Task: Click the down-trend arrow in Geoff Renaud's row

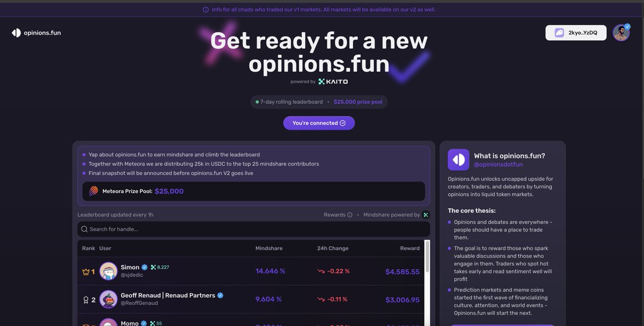Action: (x=321, y=299)
